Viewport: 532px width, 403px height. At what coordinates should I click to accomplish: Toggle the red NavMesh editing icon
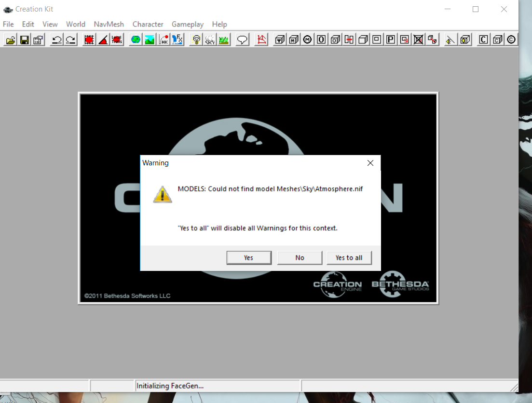(x=261, y=40)
